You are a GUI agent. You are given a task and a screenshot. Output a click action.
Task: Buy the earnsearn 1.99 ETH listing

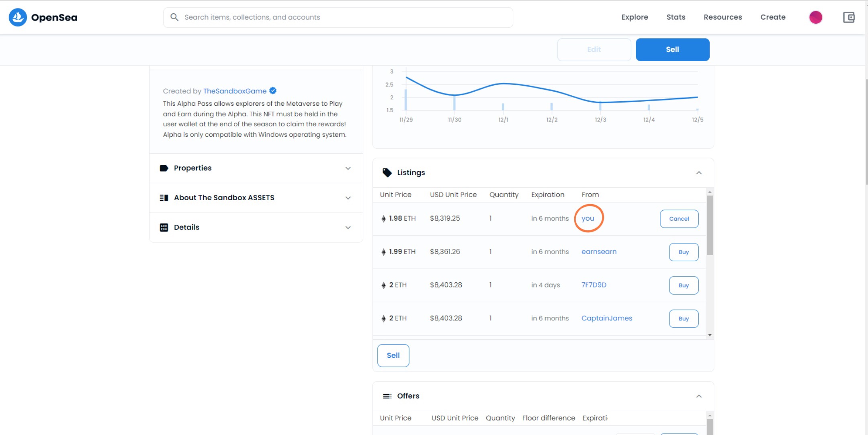tap(684, 252)
